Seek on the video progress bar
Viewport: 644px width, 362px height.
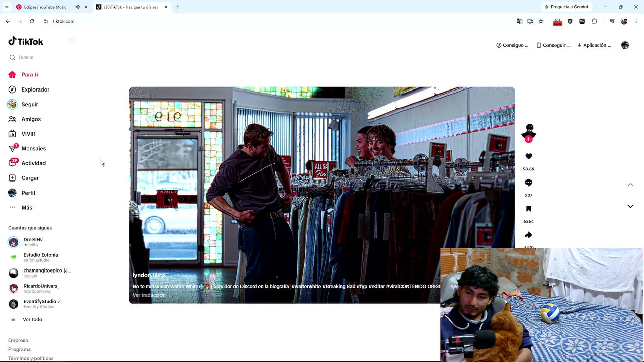284,303
